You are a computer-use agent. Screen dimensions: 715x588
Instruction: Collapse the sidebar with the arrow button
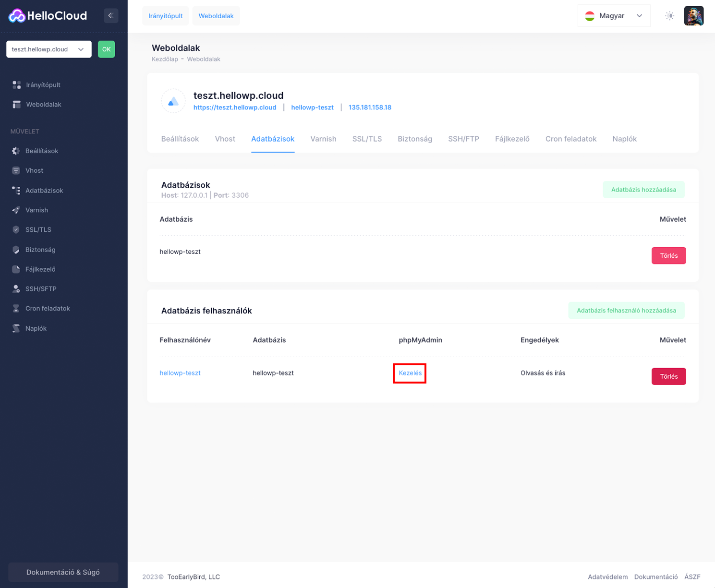pos(111,16)
